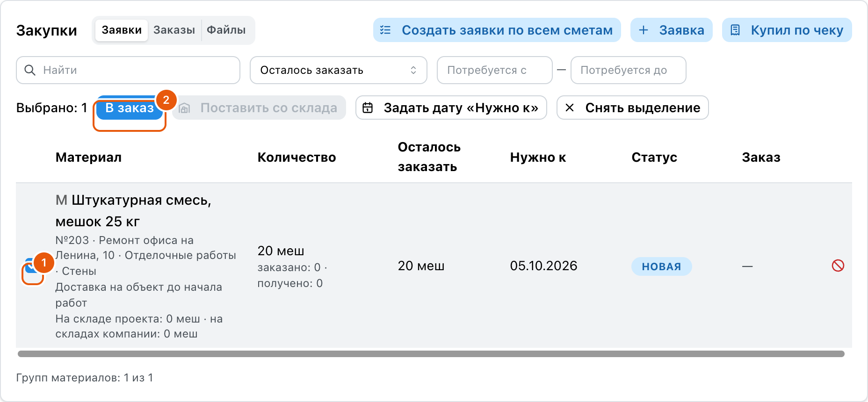Click the Поставить со склада button

pos(259,108)
